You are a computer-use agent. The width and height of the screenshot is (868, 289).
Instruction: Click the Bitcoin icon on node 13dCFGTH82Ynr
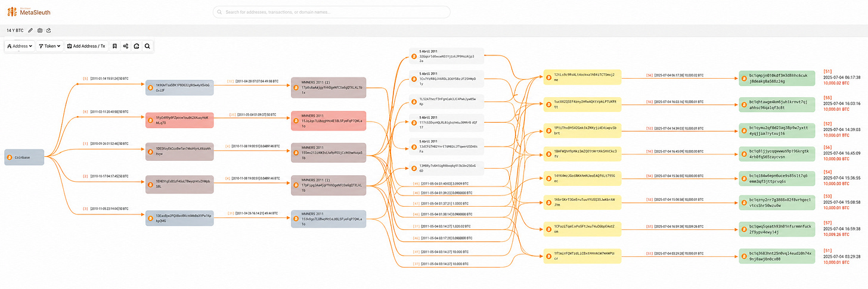(414, 146)
